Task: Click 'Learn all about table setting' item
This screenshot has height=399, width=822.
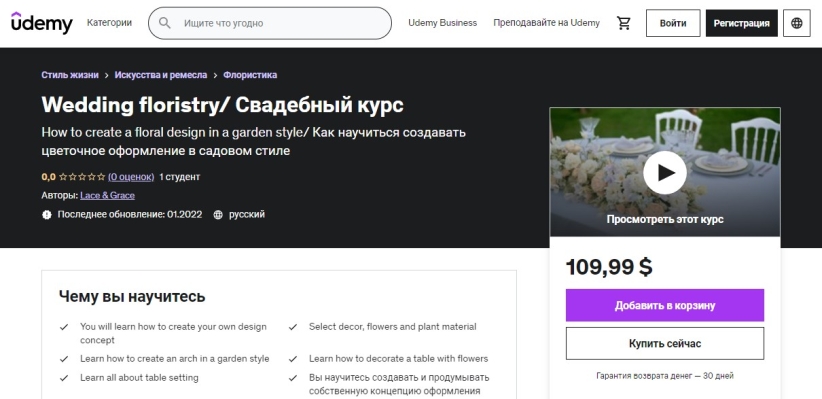Action: [139, 378]
